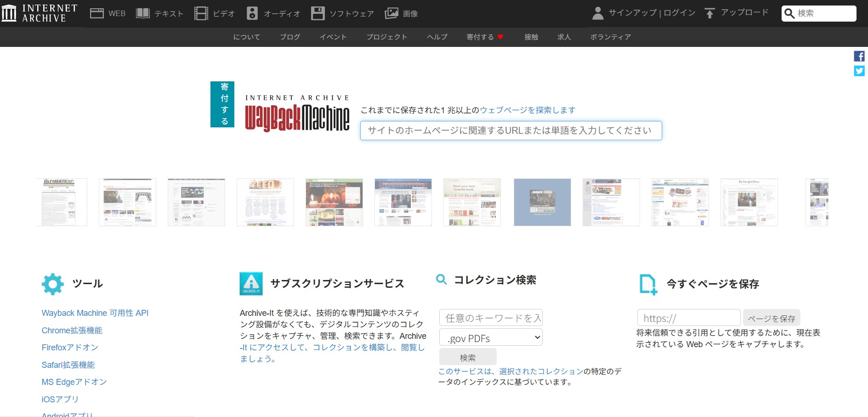The height and width of the screenshot is (417, 868).
Task: Open the サインアップ person icon
Action: tap(597, 13)
